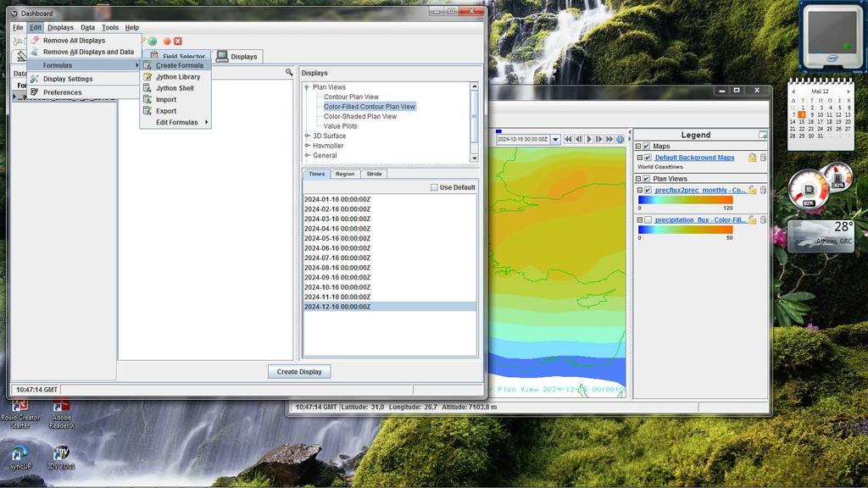Toggle the Use Default times checkbox
The width and height of the screenshot is (868, 488).
pyautogui.click(x=434, y=187)
